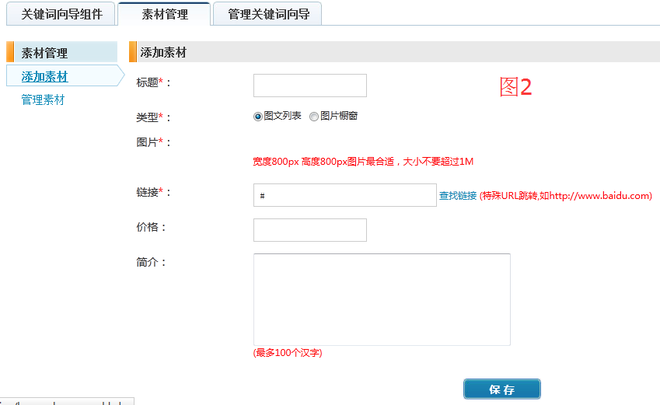Open the 关键词向导组件 tab
Viewport: 660px width, 405px height.
[x=62, y=14]
